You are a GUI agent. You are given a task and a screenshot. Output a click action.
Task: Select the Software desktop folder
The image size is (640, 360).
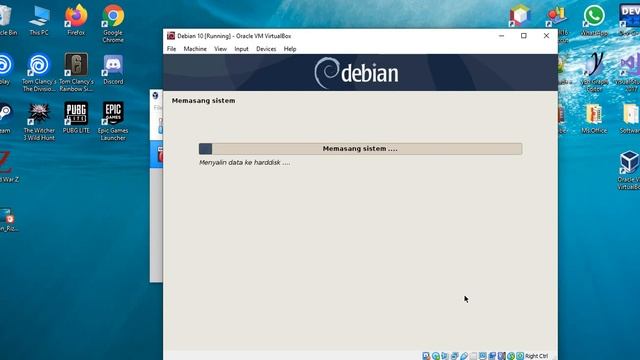pos(631,118)
